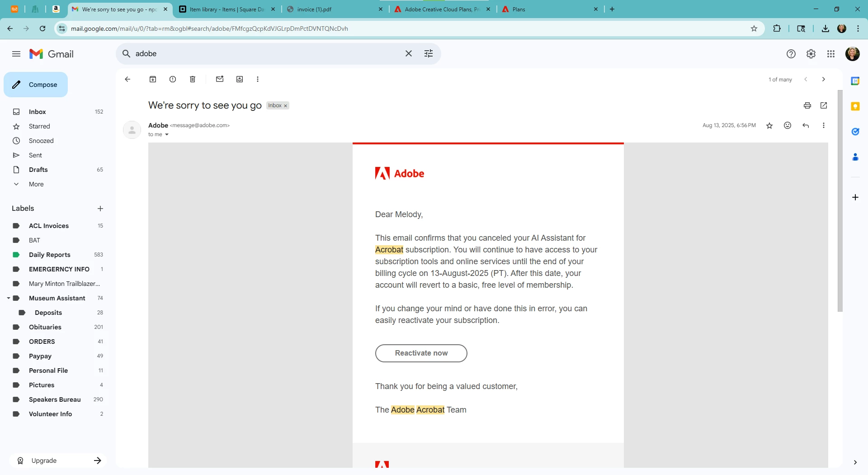The image size is (868, 475).
Task: Open Chrome menu three dots
Action: (x=858, y=28)
